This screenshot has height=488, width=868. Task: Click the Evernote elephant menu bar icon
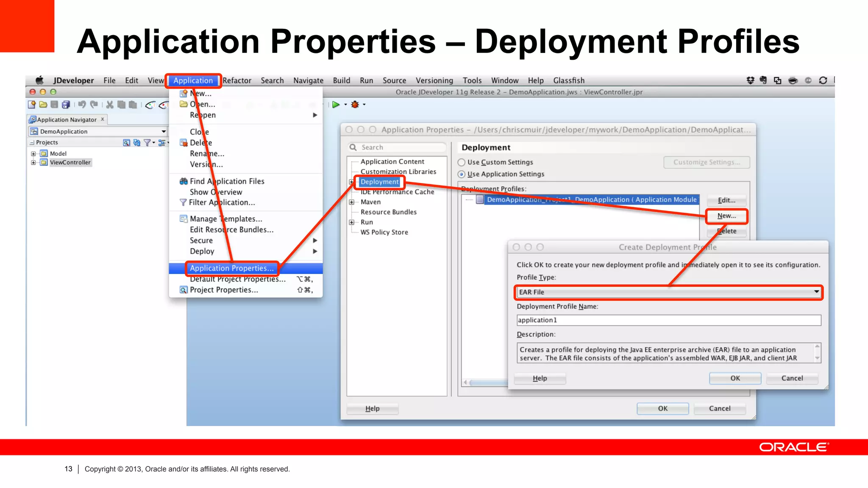click(764, 80)
